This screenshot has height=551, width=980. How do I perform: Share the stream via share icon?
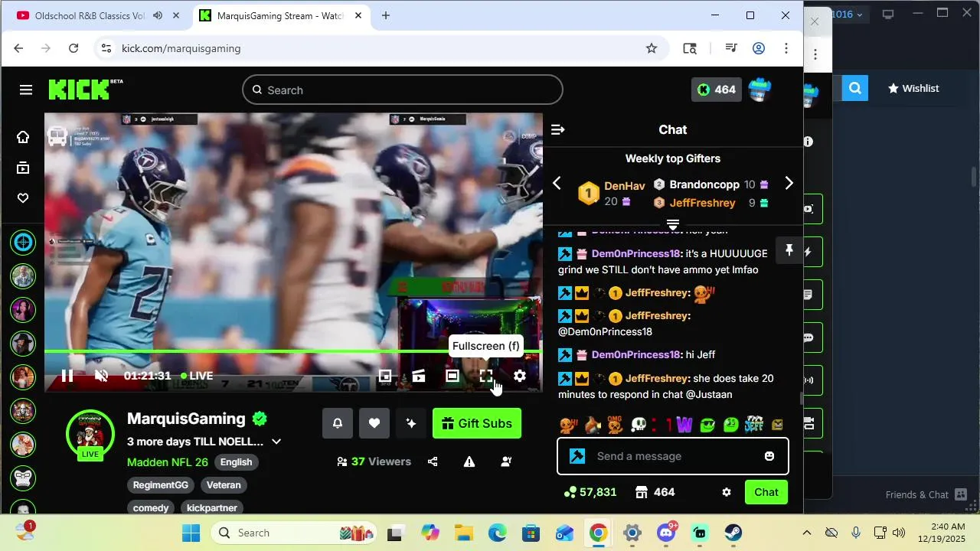(433, 461)
